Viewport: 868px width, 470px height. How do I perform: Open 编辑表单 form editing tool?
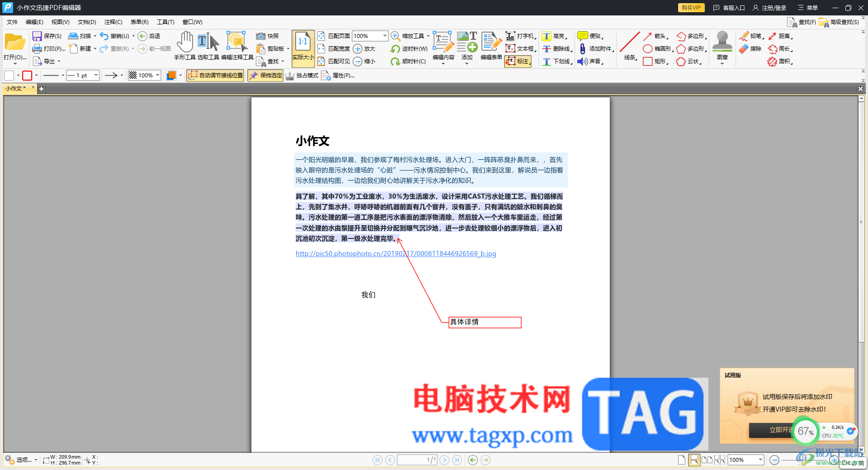[x=491, y=46]
